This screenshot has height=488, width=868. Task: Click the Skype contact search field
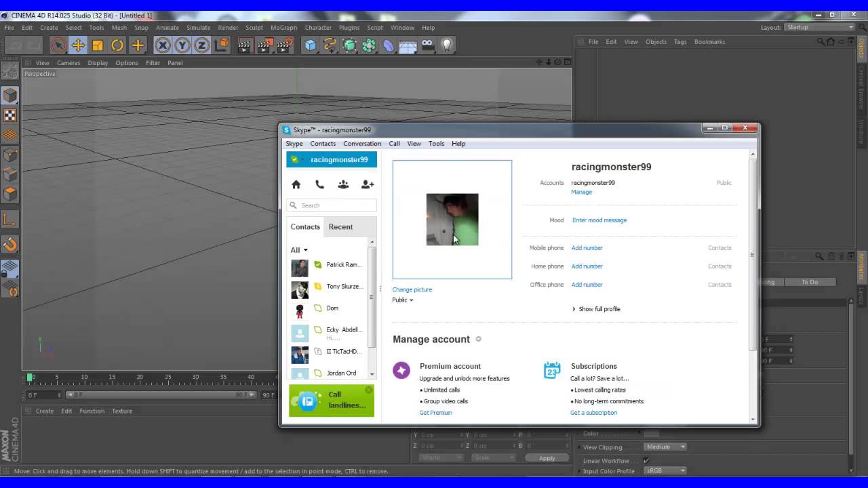pyautogui.click(x=332, y=205)
